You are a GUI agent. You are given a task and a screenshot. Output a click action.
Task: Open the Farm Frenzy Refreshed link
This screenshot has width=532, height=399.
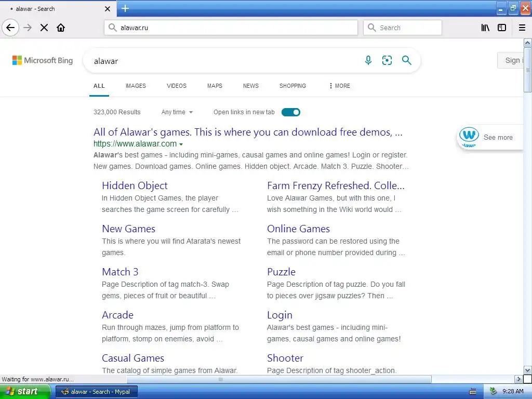pos(336,185)
